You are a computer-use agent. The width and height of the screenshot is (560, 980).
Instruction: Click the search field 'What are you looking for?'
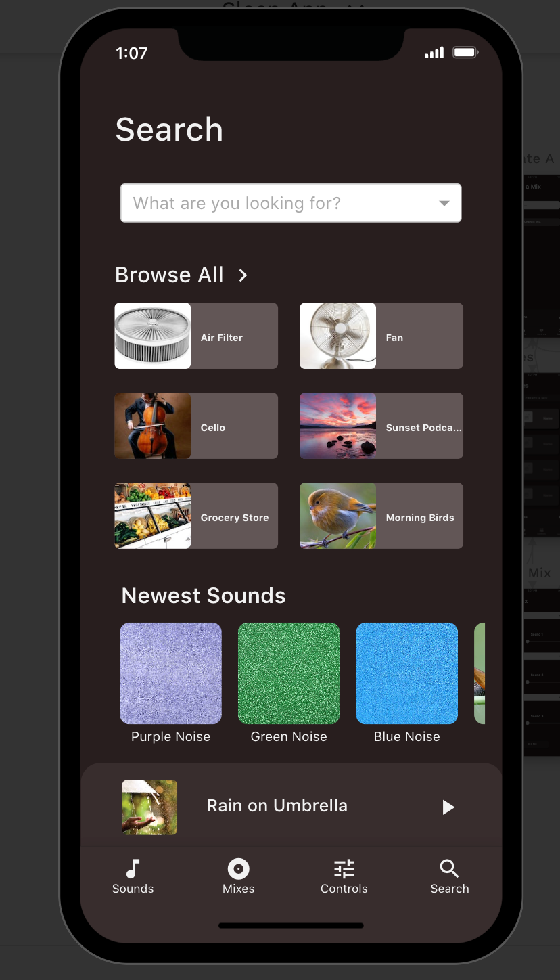point(291,203)
